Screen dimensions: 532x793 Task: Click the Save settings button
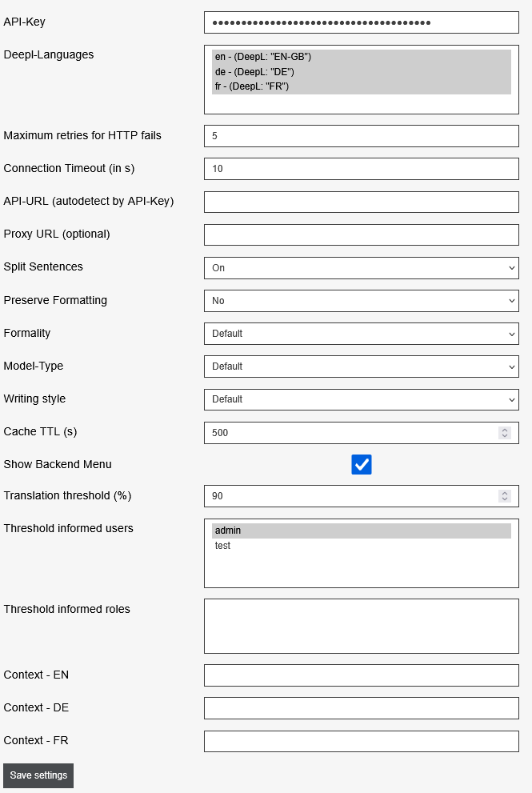[x=38, y=775]
